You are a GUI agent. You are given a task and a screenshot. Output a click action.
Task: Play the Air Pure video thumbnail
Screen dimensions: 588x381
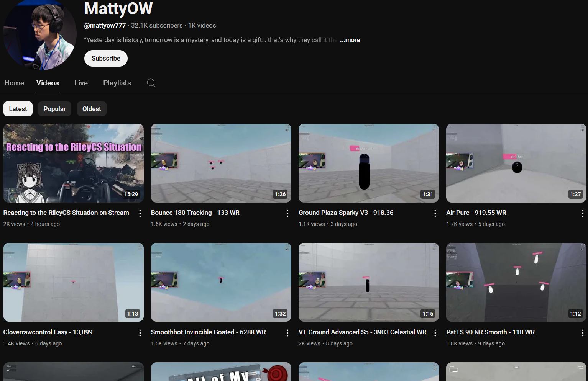516,163
